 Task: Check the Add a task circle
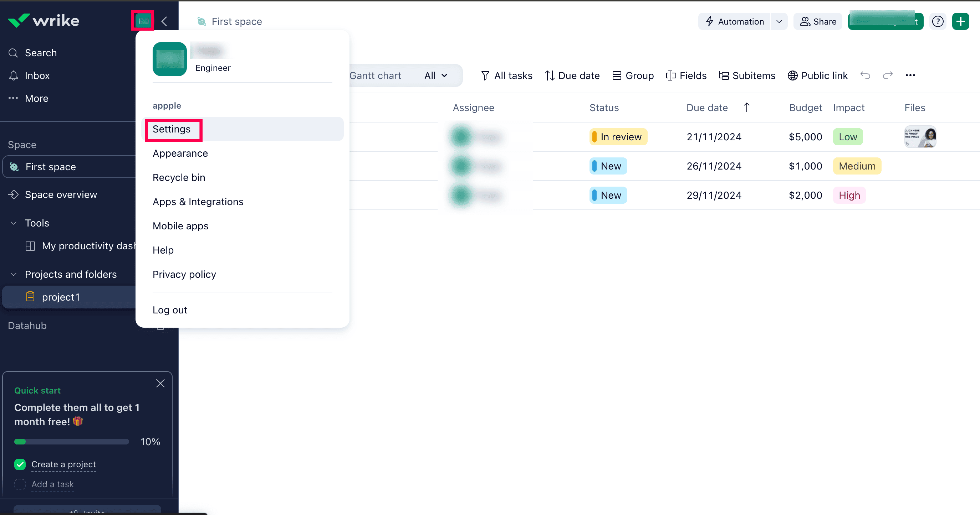click(20, 484)
